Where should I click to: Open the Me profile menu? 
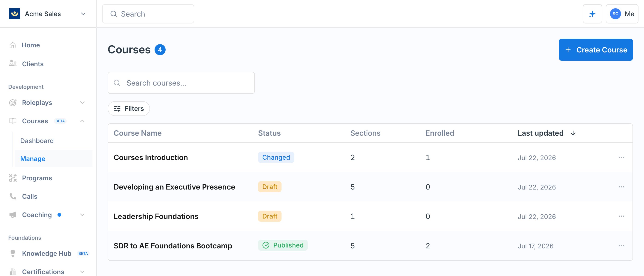pos(622,14)
